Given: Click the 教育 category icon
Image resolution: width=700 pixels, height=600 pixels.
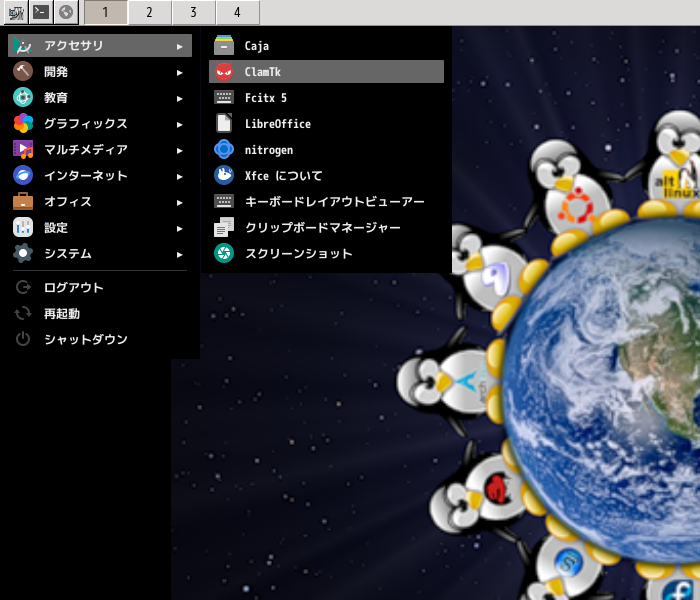Looking at the screenshot, I should pos(23,97).
